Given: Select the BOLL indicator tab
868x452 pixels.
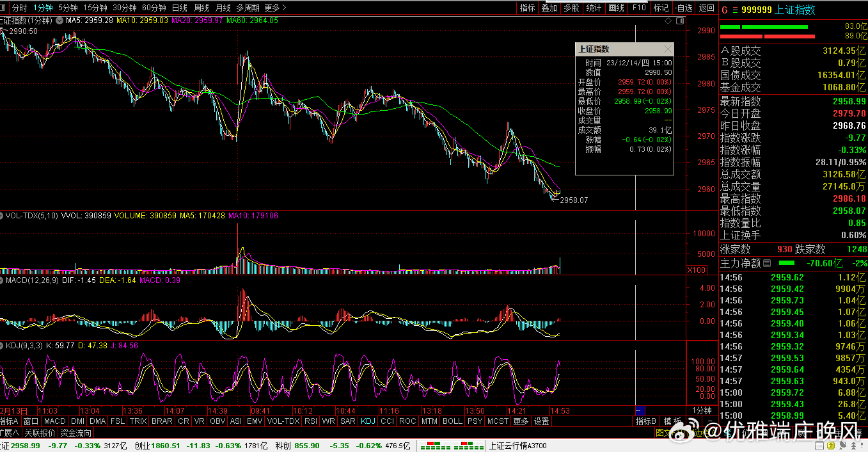Looking at the screenshot, I should click(452, 421).
